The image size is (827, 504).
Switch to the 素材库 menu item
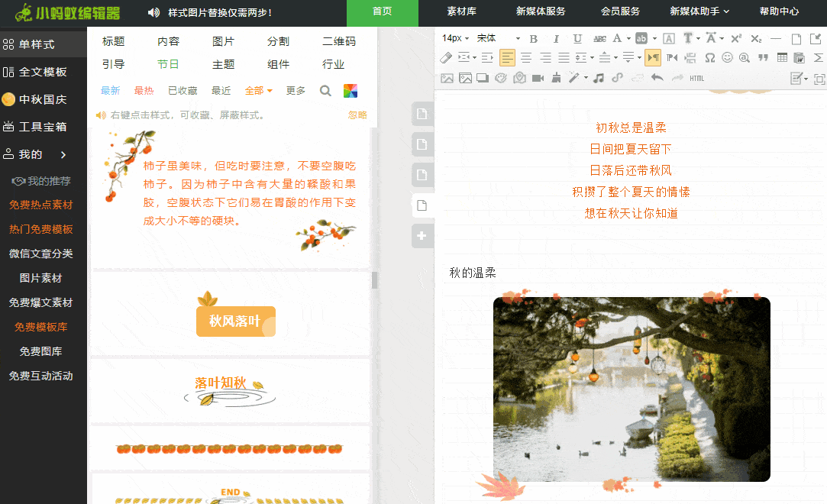click(460, 13)
